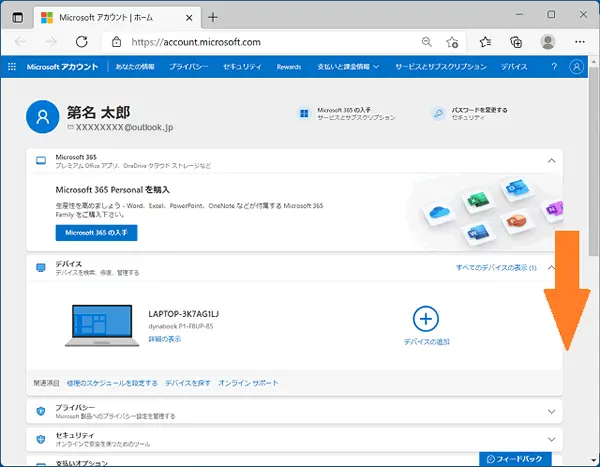Open the app launcher grid icon
The height and width of the screenshot is (467, 600).
12,67
